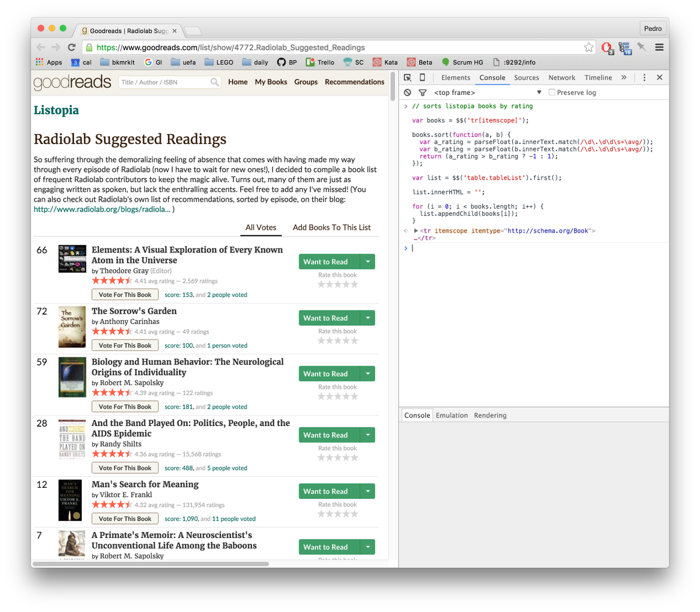The width and height of the screenshot is (700, 612).
Task: Rate The Sorrow's Garden with stars
Action: coord(338,340)
